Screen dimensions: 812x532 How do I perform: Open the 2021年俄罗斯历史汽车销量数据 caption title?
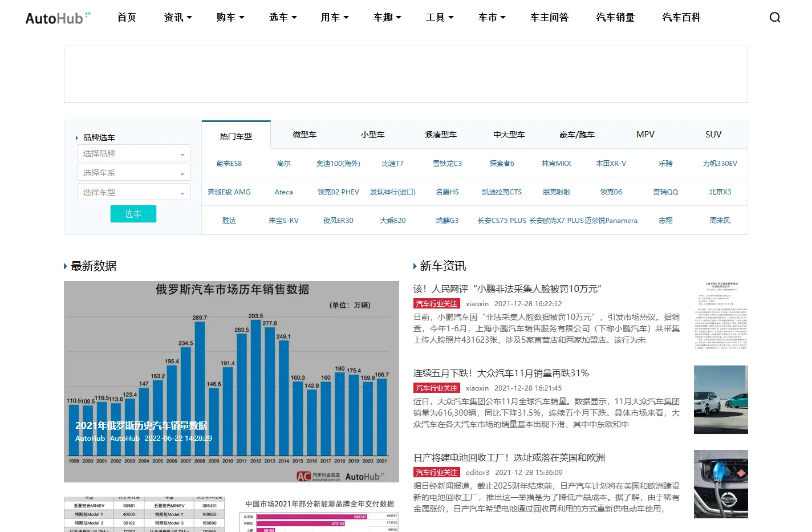141,425
